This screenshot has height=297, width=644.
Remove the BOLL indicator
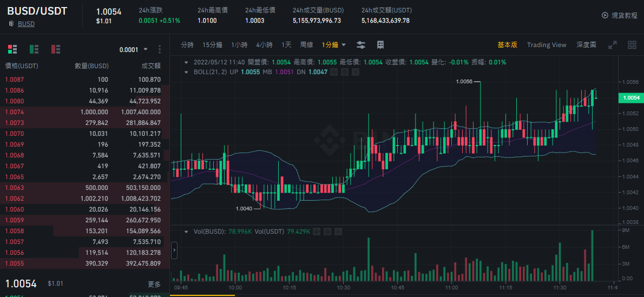355,72
